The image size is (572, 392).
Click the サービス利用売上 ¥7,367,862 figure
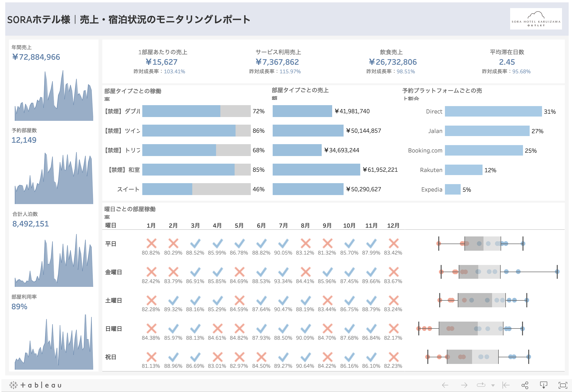coord(277,62)
